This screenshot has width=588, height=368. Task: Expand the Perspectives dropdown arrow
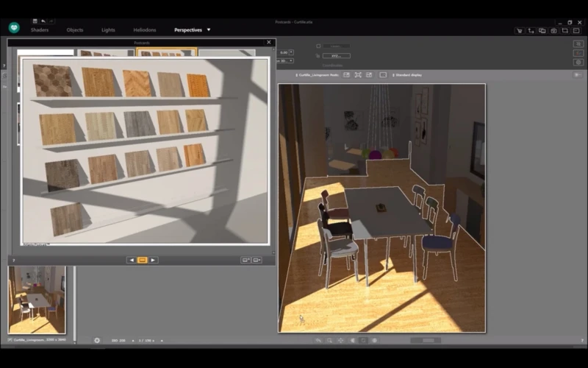(x=209, y=30)
